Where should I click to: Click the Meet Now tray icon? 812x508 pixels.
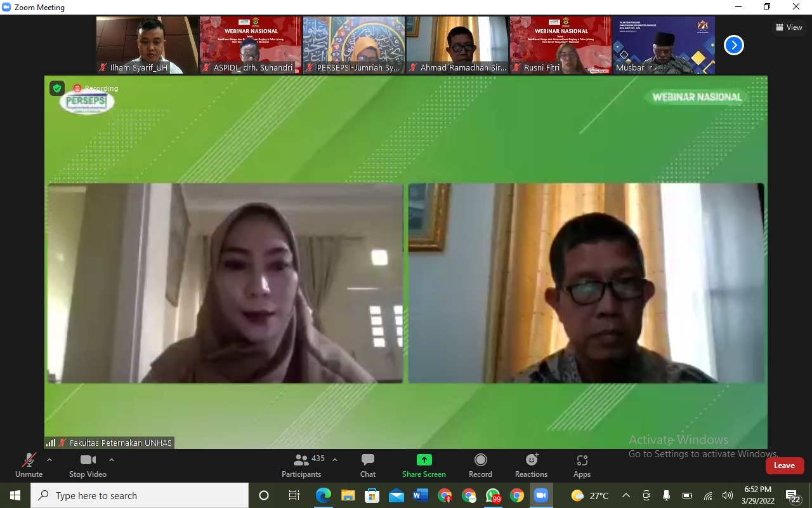point(646,495)
